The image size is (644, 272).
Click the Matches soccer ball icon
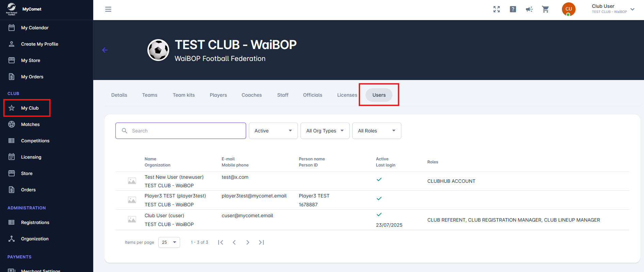(x=12, y=124)
